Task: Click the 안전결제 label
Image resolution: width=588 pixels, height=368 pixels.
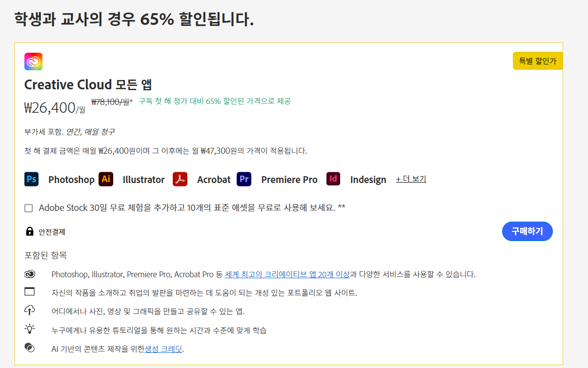Action: pos(52,232)
